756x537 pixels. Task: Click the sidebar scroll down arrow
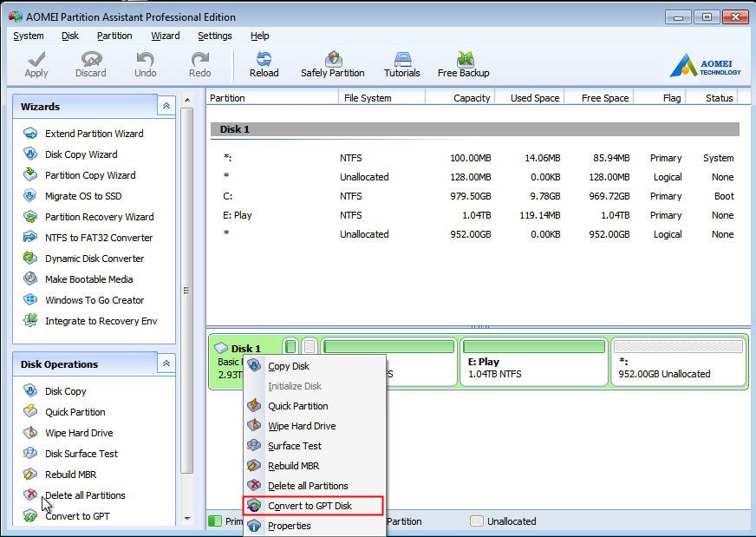coord(187,519)
